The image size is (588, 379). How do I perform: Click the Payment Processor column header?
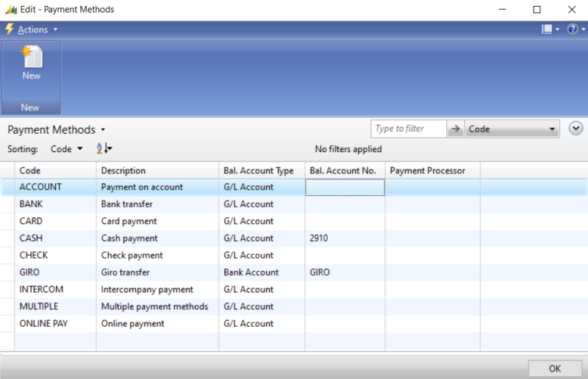click(428, 170)
